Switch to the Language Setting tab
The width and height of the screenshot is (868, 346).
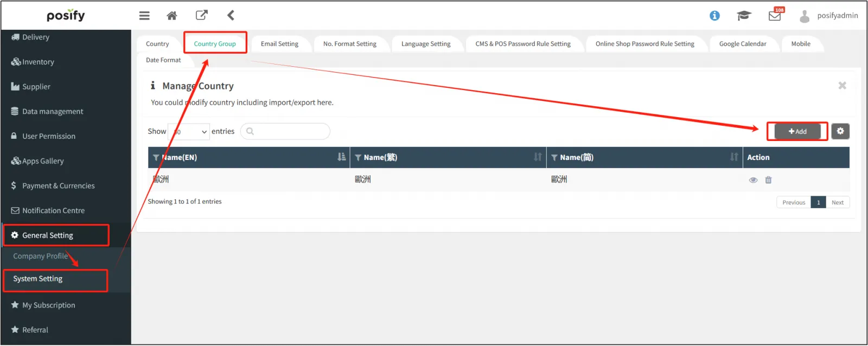click(426, 44)
